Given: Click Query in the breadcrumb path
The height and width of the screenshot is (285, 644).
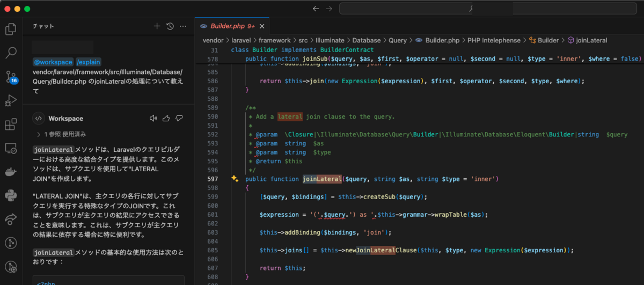Looking at the screenshot, I should [x=398, y=40].
